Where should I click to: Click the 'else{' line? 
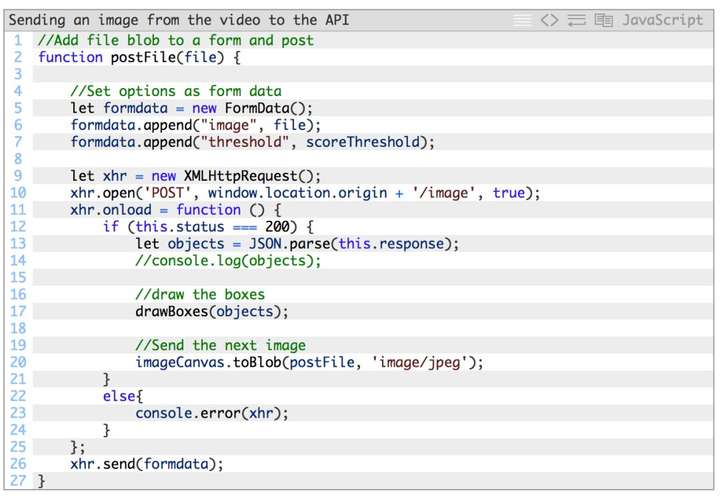[x=123, y=396]
